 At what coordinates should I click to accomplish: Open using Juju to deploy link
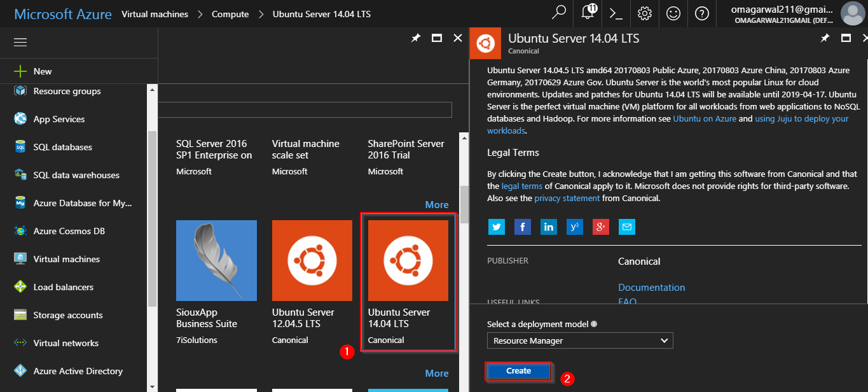pos(802,118)
